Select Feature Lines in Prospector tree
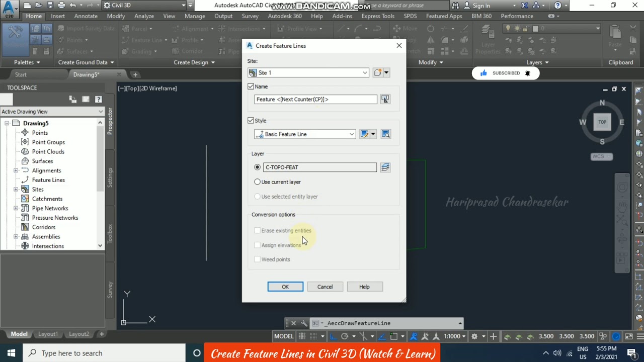 pos(48,180)
